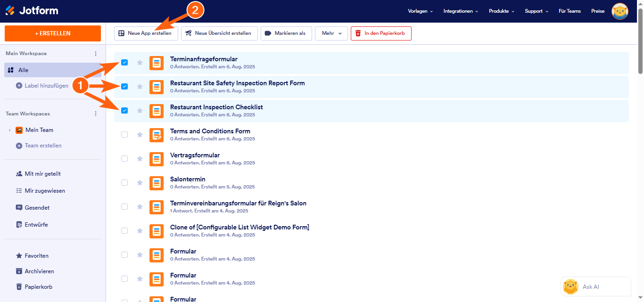Click the Papierkorb trash icon in sidebar

coord(19,287)
